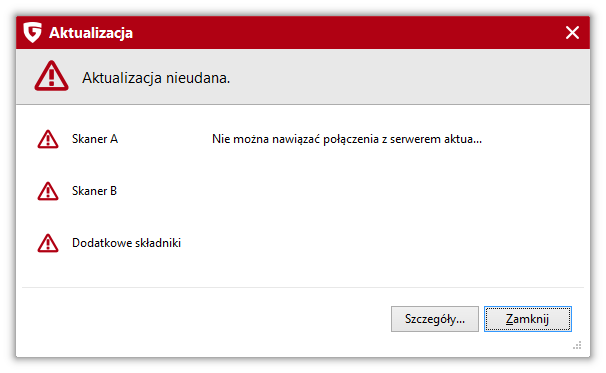Click the truncated server connection error message
Screen dimensions: 606x373
point(347,139)
